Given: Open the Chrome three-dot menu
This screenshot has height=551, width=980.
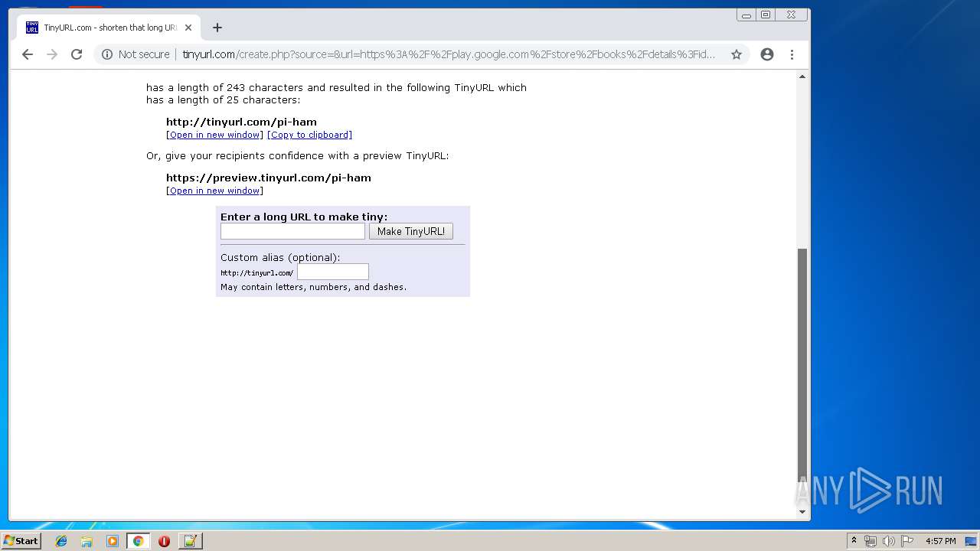Looking at the screenshot, I should pos(792,54).
